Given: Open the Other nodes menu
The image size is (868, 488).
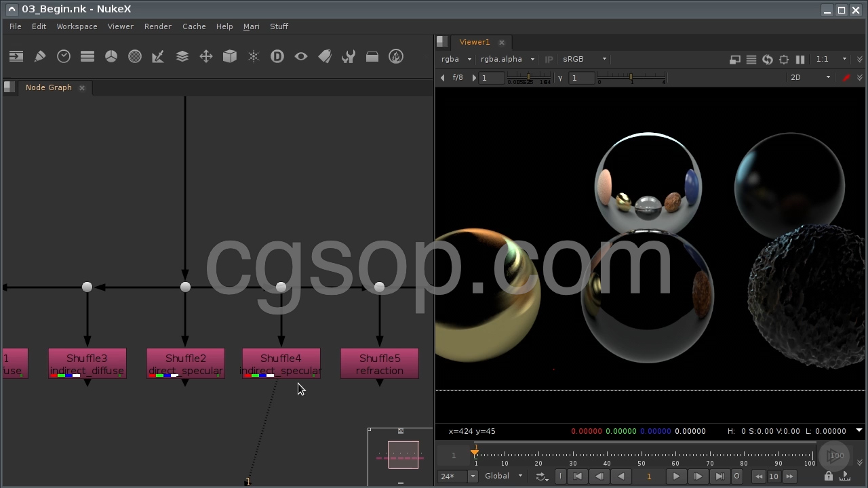Looking at the screenshot, I should click(372, 57).
